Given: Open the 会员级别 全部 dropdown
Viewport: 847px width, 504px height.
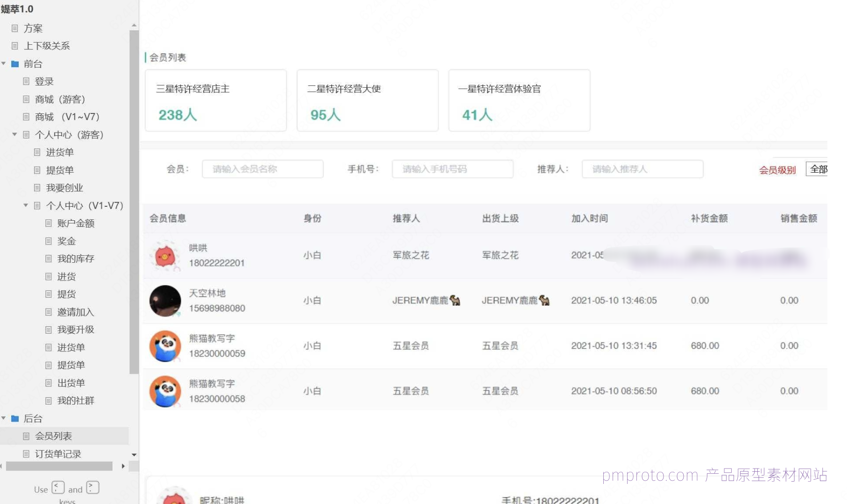Looking at the screenshot, I should point(817,169).
